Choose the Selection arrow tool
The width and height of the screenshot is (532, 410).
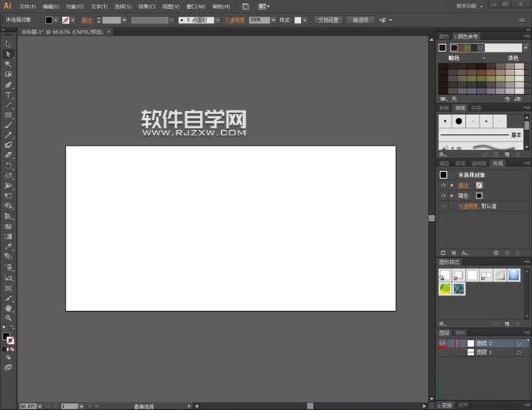coord(8,44)
